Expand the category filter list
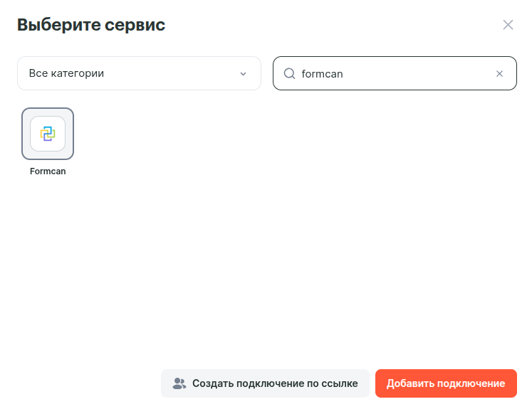Viewport: 532px width, 414px height. pyautogui.click(x=139, y=73)
